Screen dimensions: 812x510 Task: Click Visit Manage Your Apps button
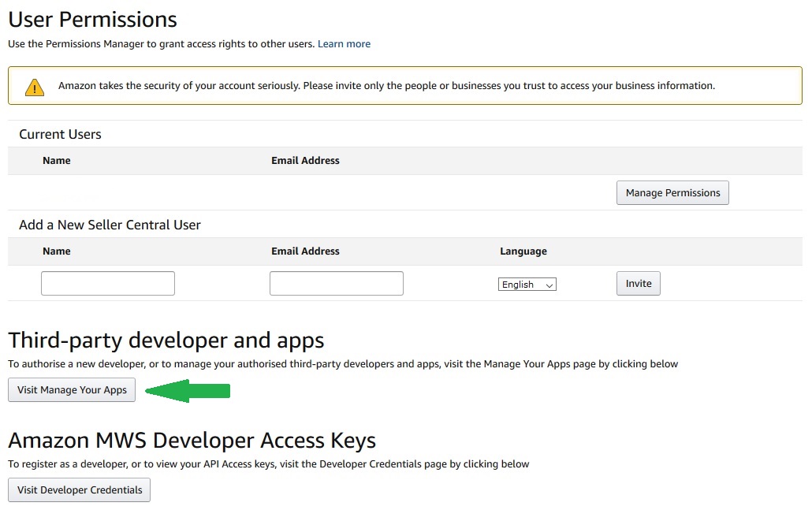tap(72, 390)
